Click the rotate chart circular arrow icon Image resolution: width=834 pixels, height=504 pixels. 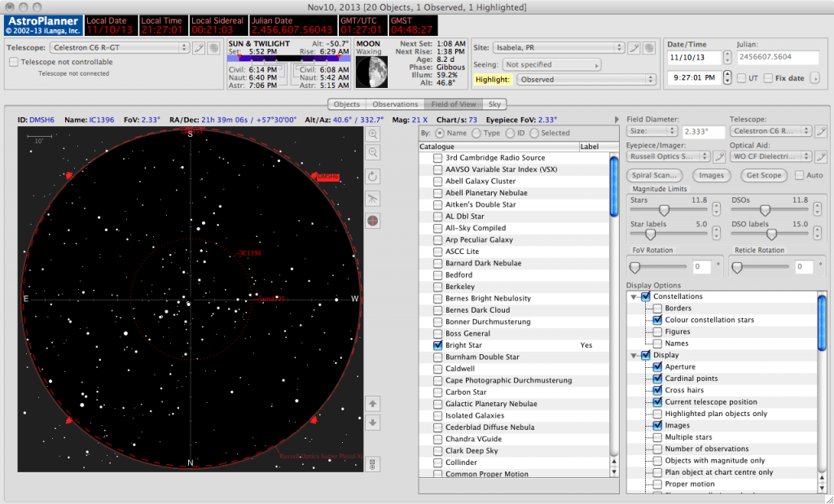(x=373, y=176)
